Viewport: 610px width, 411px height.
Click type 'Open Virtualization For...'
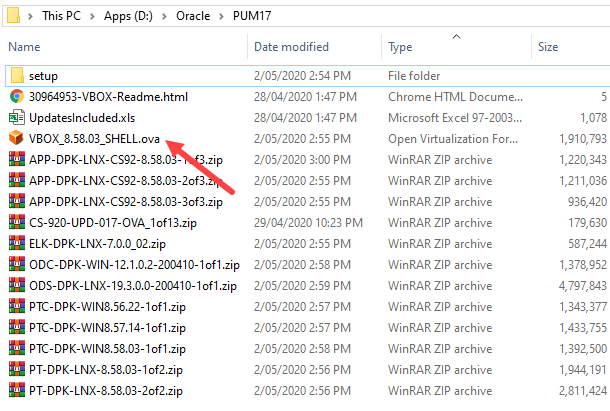coord(453,139)
